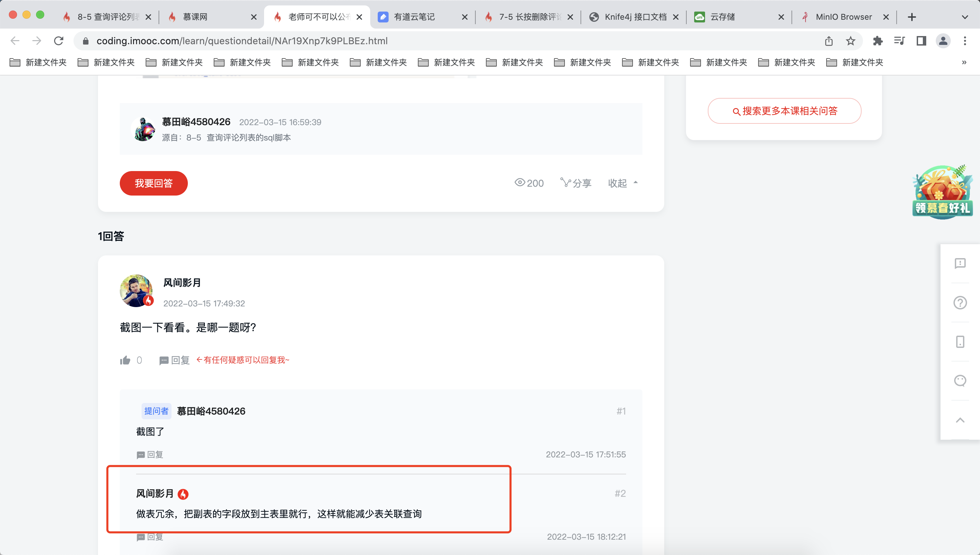Viewport: 980px width, 555px height.
Task: Click the timestamp 2022-03-15 18:12:21
Action: click(586, 537)
